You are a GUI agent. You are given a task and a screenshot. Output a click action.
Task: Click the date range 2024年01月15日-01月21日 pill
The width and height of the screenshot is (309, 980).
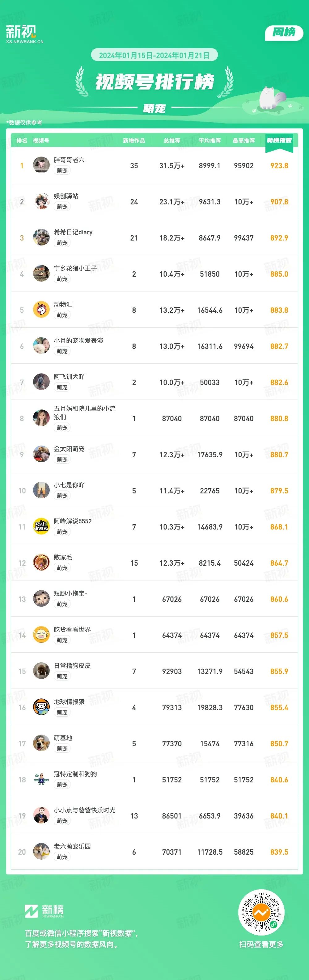click(x=154, y=56)
